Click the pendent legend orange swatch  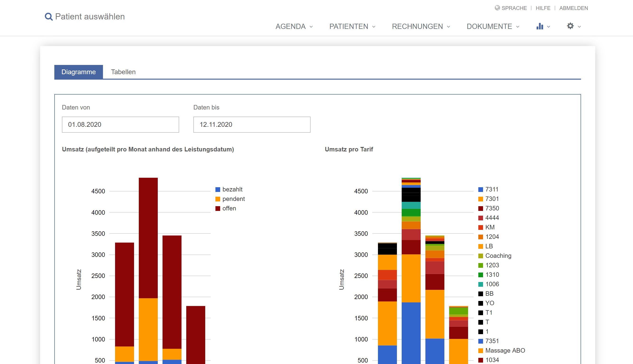pos(218,199)
